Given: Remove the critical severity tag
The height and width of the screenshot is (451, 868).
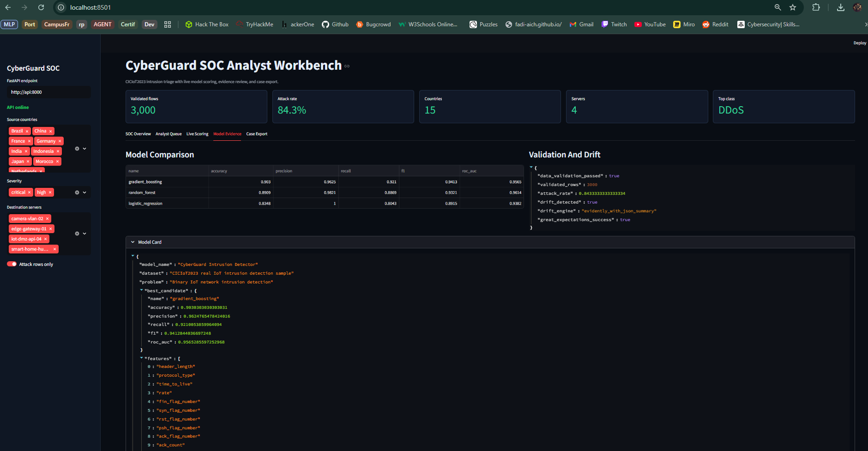Looking at the screenshot, I should [29, 192].
